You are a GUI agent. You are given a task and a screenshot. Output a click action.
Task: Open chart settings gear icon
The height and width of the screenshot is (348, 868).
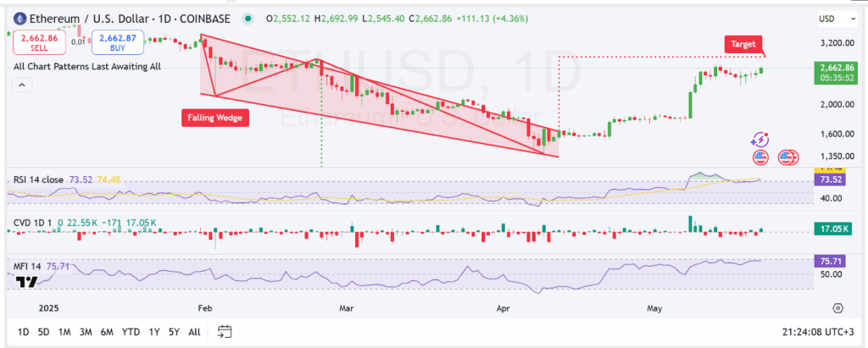click(x=837, y=308)
